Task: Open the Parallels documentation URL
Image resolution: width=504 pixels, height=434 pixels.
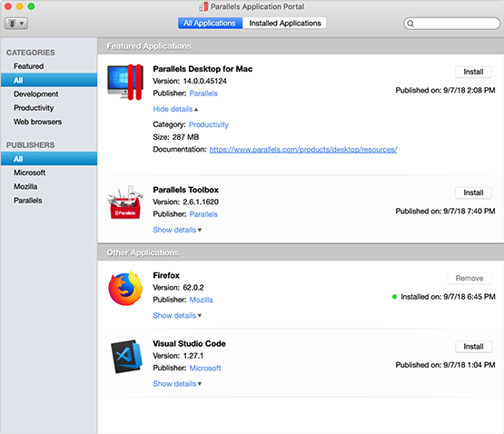Action: click(x=303, y=150)
